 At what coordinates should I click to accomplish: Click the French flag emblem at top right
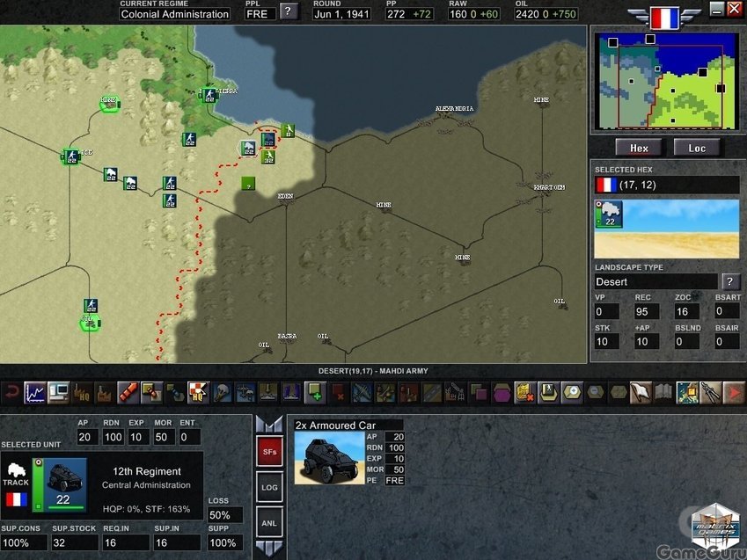(663, 18)
